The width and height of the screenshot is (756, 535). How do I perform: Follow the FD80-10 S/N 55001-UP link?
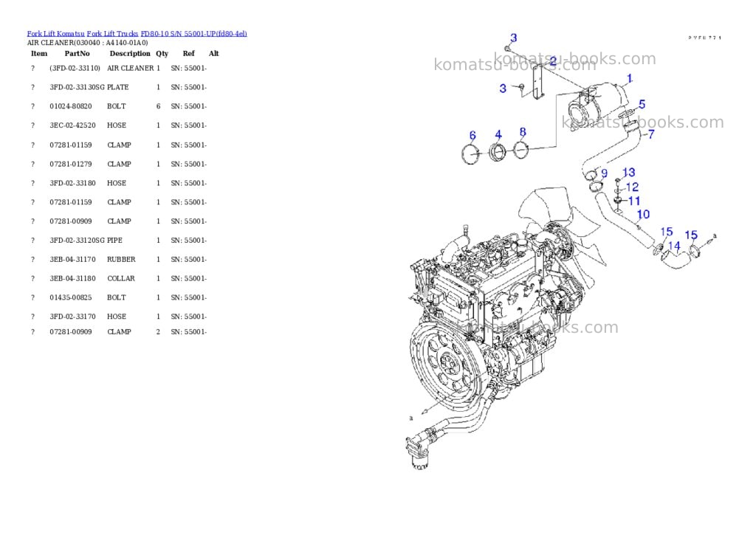[194, 34]
